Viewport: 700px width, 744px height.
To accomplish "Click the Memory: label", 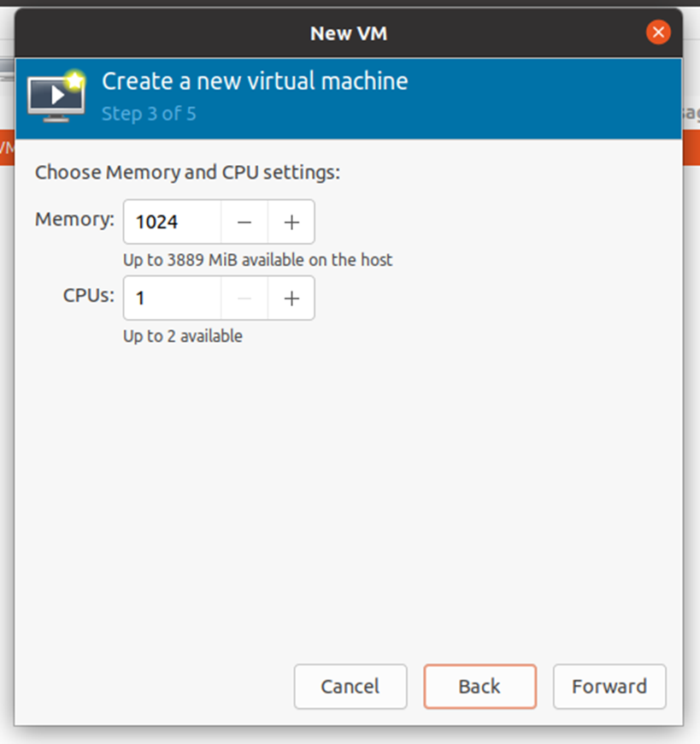I will coord(74,219).
